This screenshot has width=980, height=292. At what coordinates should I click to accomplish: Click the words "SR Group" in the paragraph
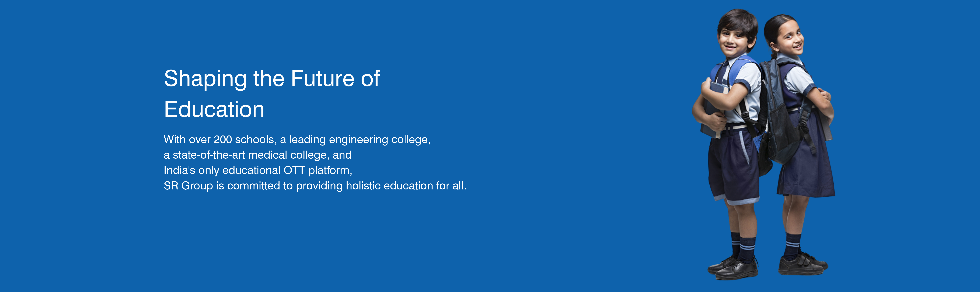click(x=188, y=186)
